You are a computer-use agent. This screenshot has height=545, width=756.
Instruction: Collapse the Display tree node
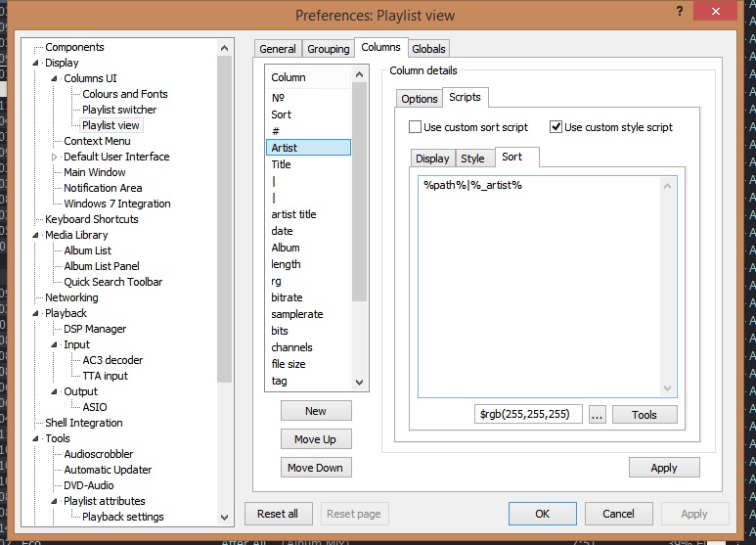click(36, 63)
